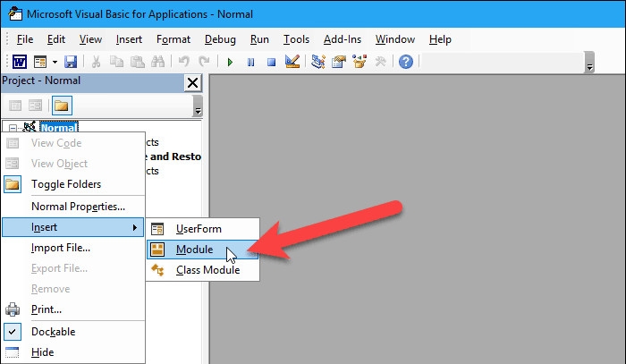The image size is (626, 364).
Task: Click View Code icon in Project panel
Action: coord(15,106)
